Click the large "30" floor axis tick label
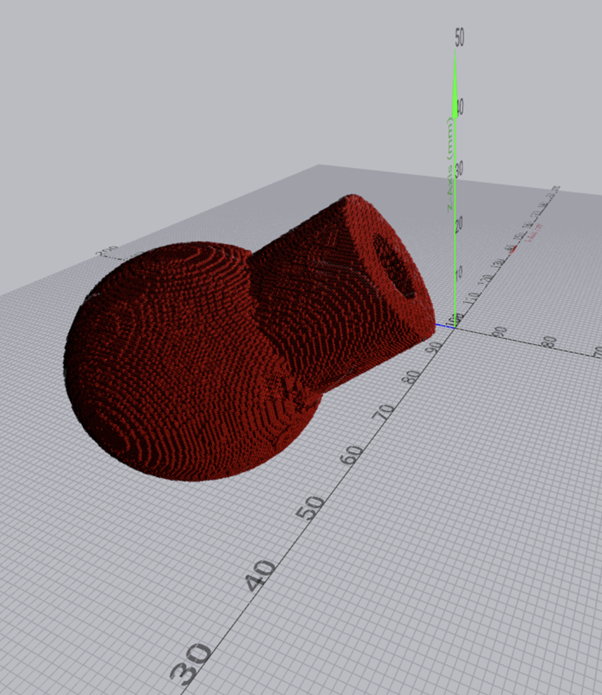The image size is (602, 695). (x=191, y=663)
